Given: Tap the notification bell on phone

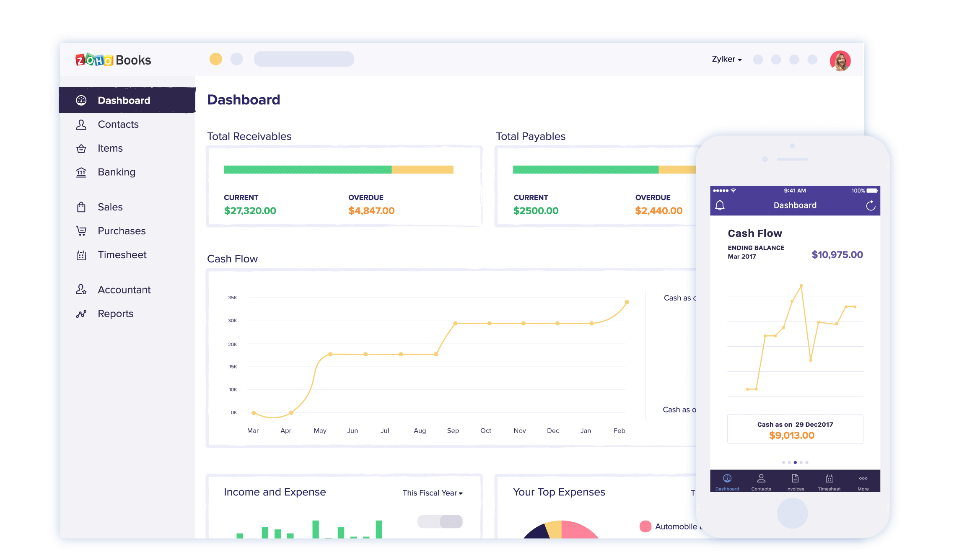Looking at the screenshot, I should tap(720, 205).
